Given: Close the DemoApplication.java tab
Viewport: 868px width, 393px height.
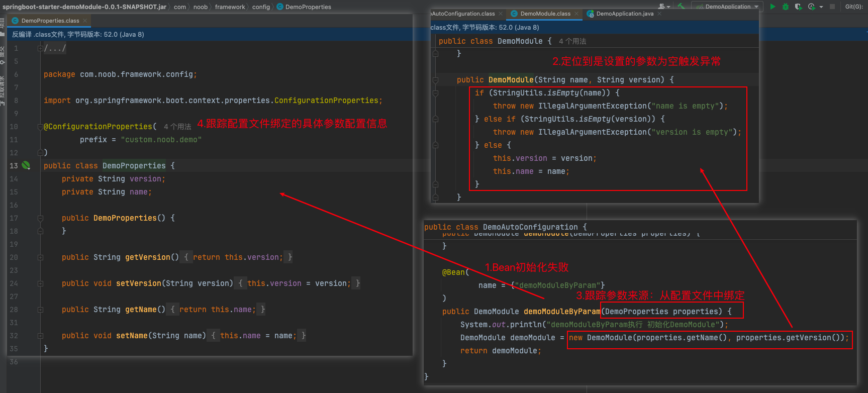Looking at the screenshot, I should point(659,14).
